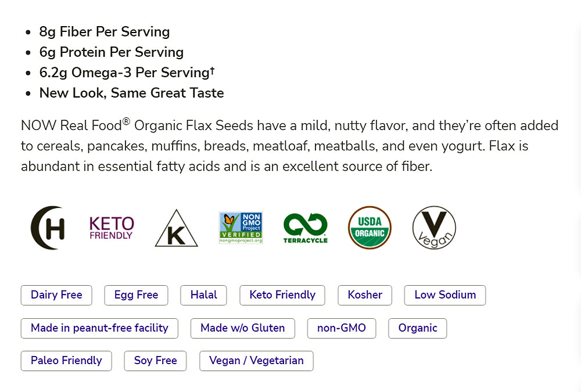The width and height of the screenshot is (581, 392).
Task: Click the Vegan V circle icon
Action: (434, 228)
